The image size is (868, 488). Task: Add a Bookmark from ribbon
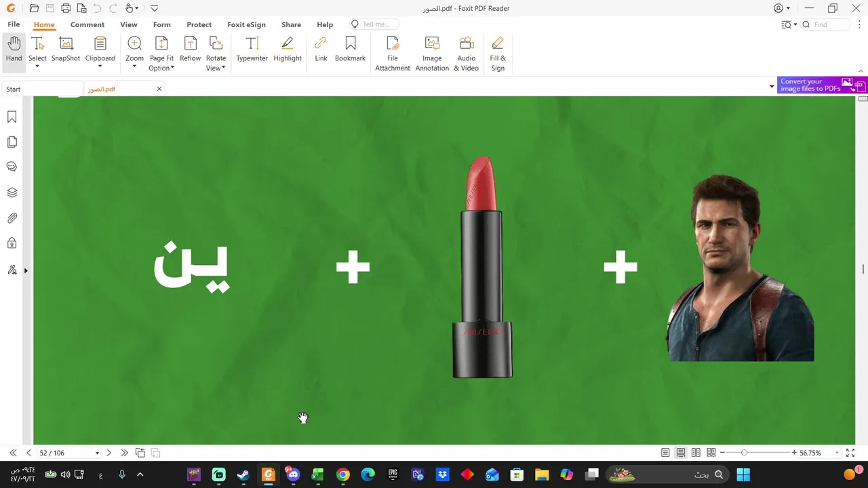click(x=350, y=50)
